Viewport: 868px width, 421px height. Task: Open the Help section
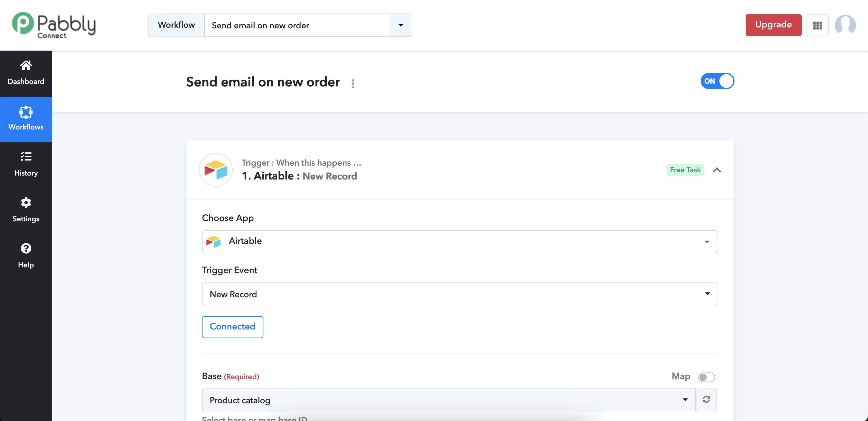(26, 256)
